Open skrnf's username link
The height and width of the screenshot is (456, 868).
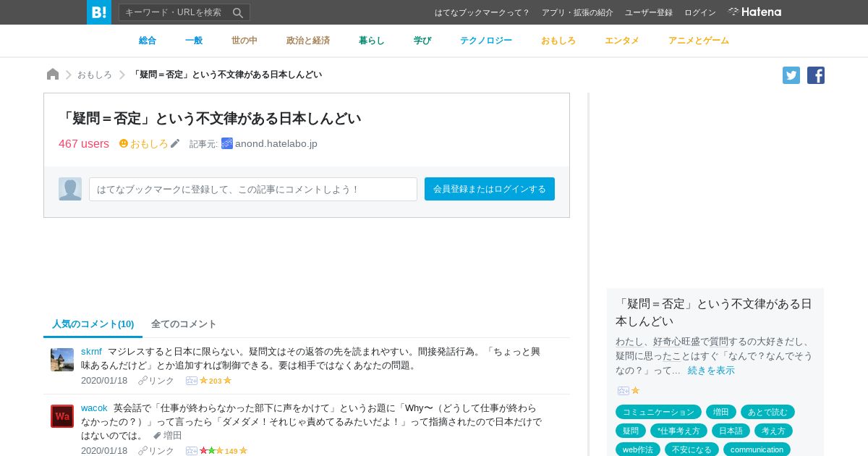[91, 352]
